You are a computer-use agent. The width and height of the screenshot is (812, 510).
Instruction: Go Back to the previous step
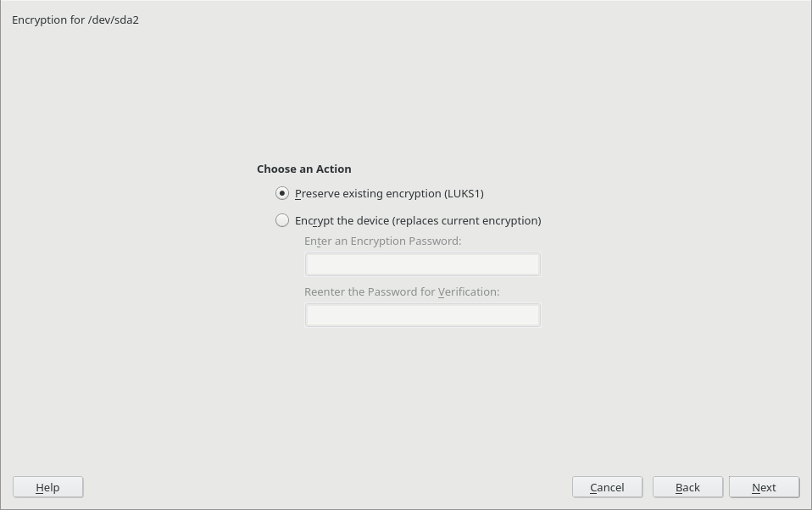[687, 487]
